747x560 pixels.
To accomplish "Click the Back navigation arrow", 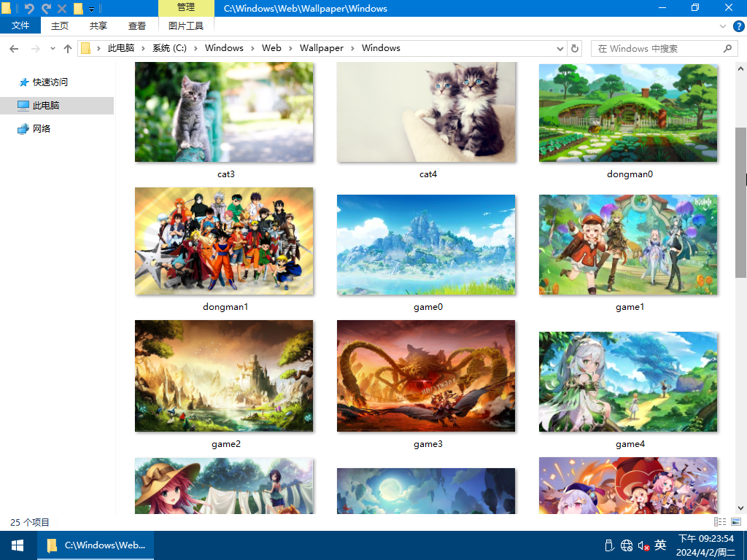I will click(x=14, y=48).
